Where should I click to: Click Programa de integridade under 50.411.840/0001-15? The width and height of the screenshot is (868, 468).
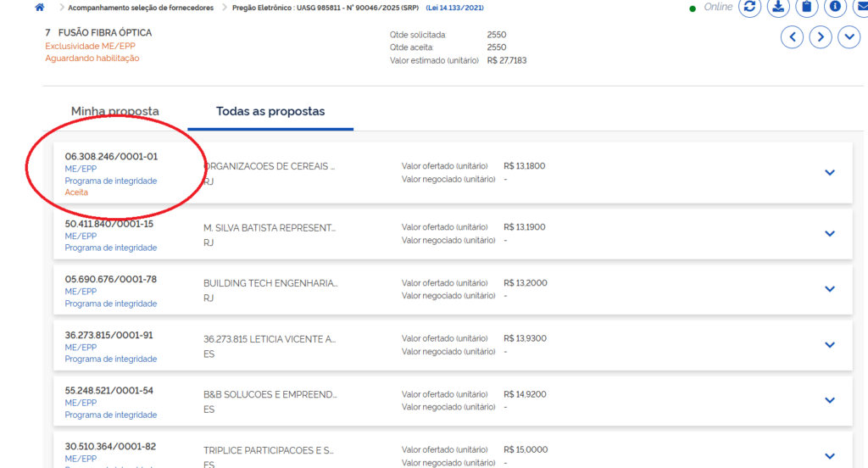click(111, 248)
